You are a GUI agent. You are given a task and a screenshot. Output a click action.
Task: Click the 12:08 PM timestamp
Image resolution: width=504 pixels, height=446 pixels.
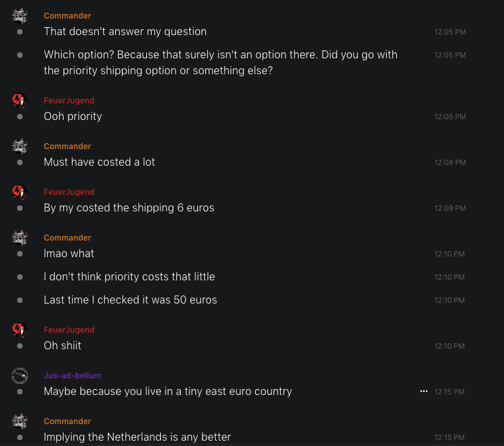tap(450, 163)
